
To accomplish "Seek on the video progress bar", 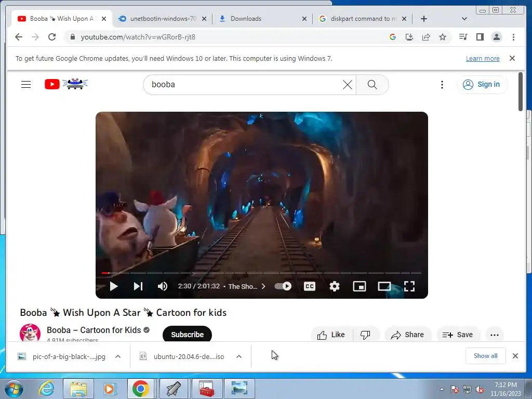I will tap(261, 273).
